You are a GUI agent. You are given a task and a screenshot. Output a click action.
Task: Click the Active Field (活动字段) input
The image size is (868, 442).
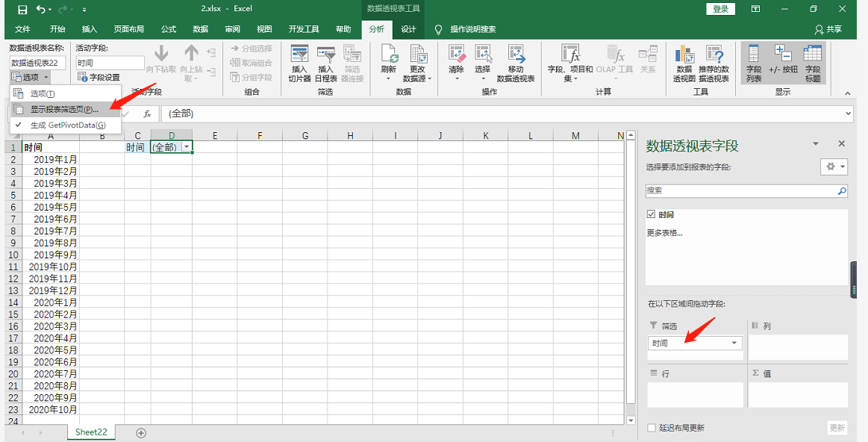pyautogui.click(x=110, y=63)
